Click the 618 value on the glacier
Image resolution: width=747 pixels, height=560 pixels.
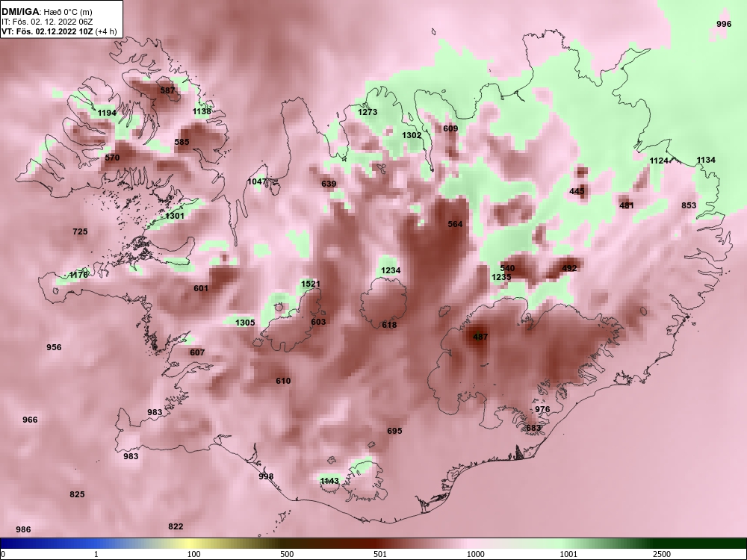[389, 325]
